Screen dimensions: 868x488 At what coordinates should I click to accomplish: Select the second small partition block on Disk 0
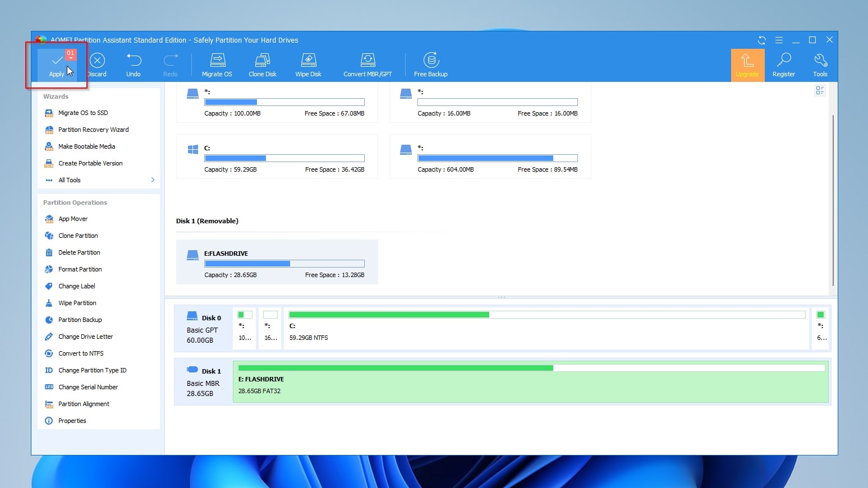tap(270, 328)
